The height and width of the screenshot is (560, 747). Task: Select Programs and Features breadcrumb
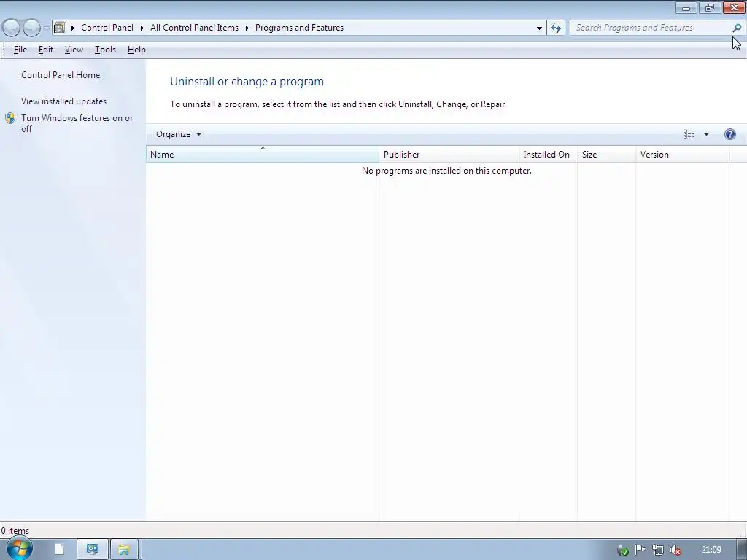click(x=299, y=28)
